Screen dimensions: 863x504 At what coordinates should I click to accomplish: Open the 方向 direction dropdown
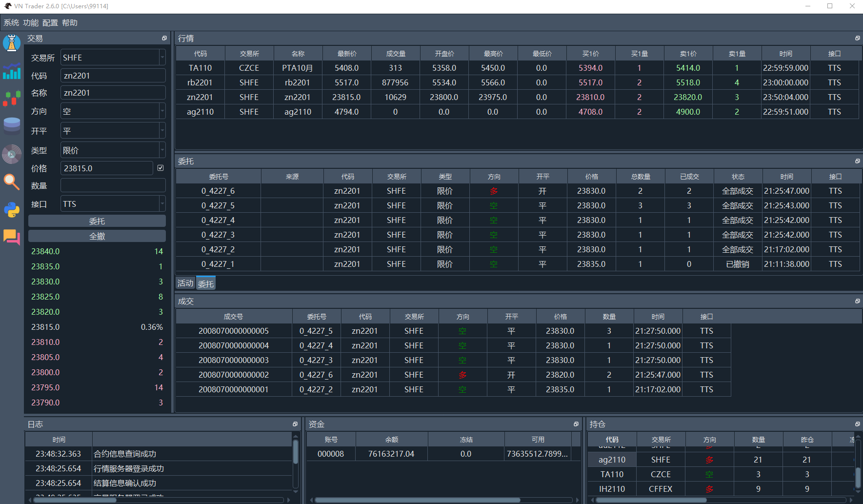coord(162,111)
